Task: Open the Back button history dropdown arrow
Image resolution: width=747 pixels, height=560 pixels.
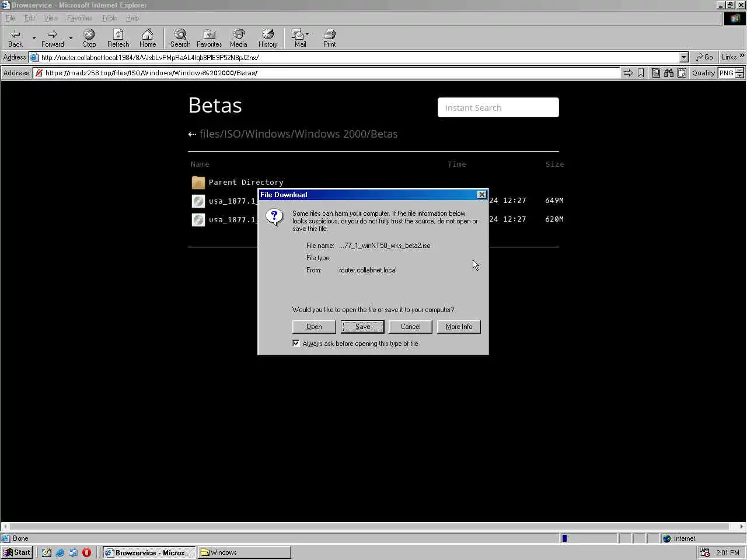Action: tap(34, 38)
